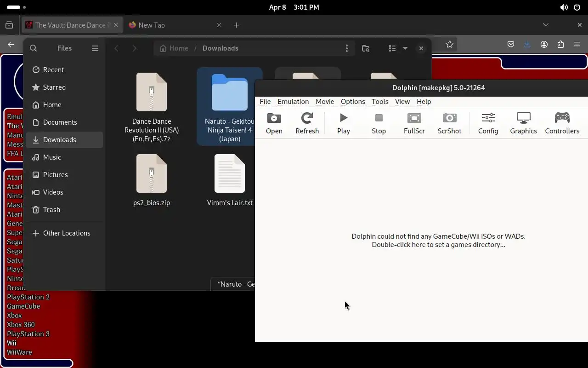This screenshot has height=368, width=588.
Task: Open the Movie menu in Dolphin
Action: pos(325,102)
